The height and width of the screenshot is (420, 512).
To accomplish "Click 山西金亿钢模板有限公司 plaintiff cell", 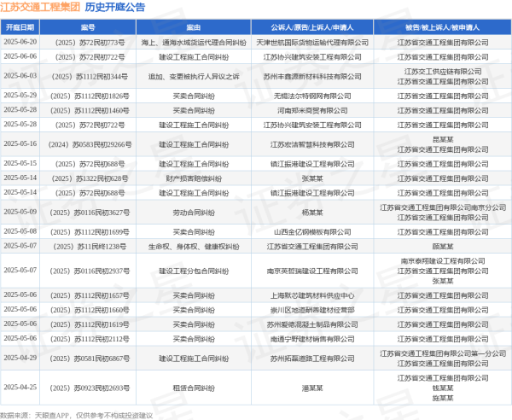I will pyautogui.click(x=312, y=232).
